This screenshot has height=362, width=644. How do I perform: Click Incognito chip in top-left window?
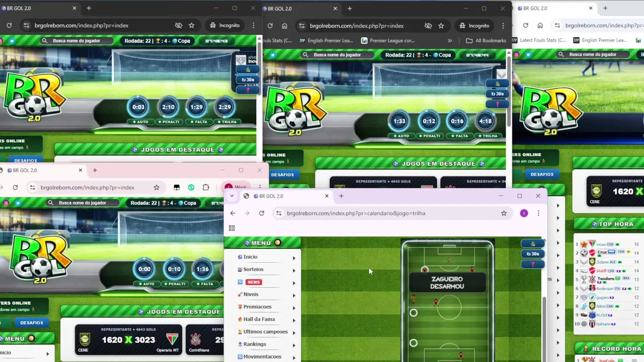(225, 25)
